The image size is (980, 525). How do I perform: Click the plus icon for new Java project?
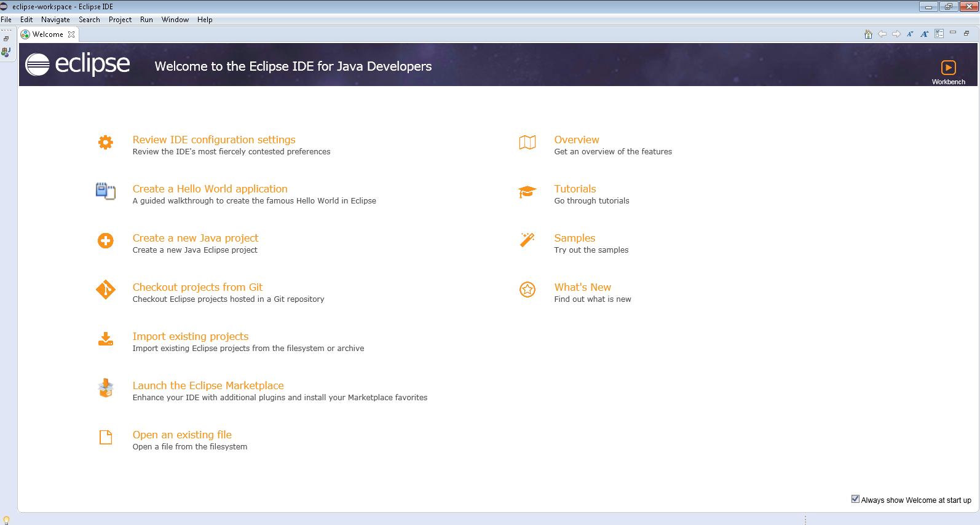point(106,240)
